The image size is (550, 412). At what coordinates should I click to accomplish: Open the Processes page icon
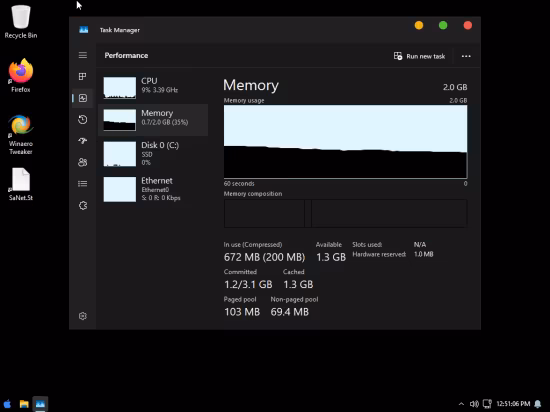83,76
